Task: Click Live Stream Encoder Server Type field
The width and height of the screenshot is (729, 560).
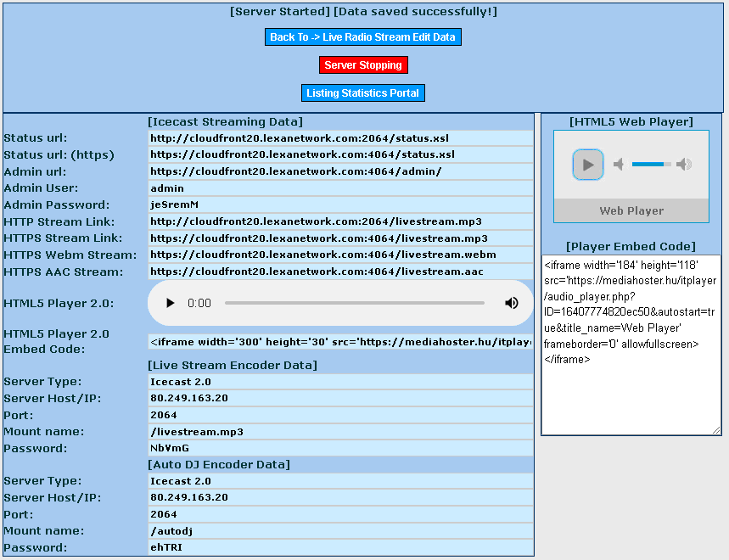Action: click(340, 382)
